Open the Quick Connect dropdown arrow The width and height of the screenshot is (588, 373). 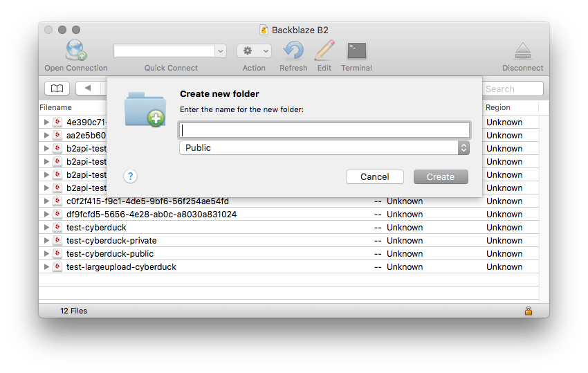pyautogui.click(x=221, y=51)
